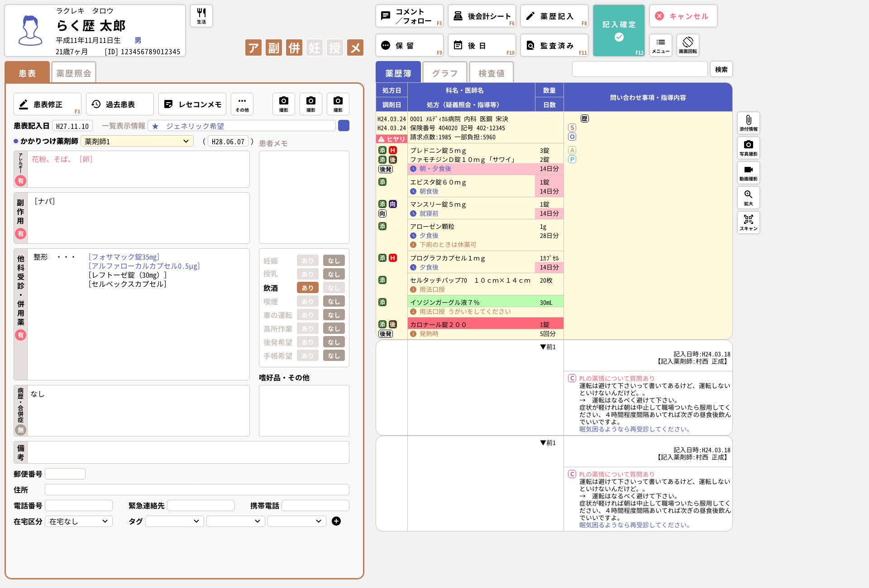Image resolution: width=869 pixels, height=588 pixels.
Task: Click the blue color swatch beside ジェネリック希望
Action: 344,126
